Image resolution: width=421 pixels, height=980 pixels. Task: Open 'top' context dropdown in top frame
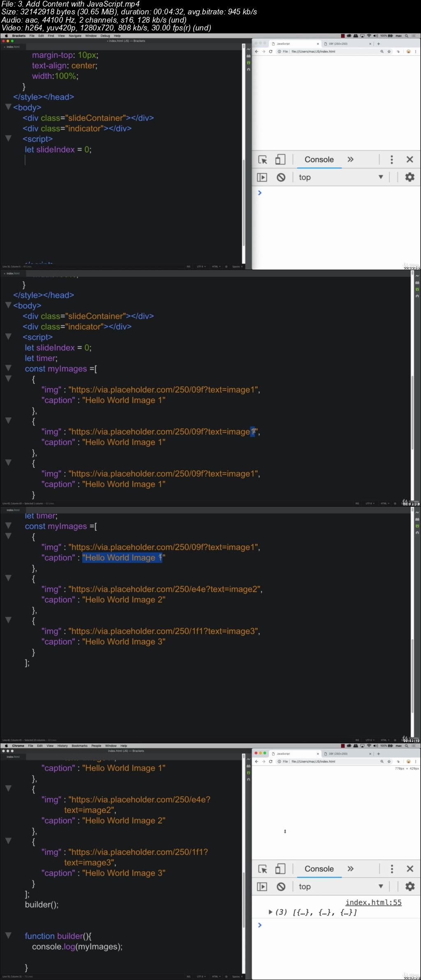pyautogui.click(x=341, y=177)
